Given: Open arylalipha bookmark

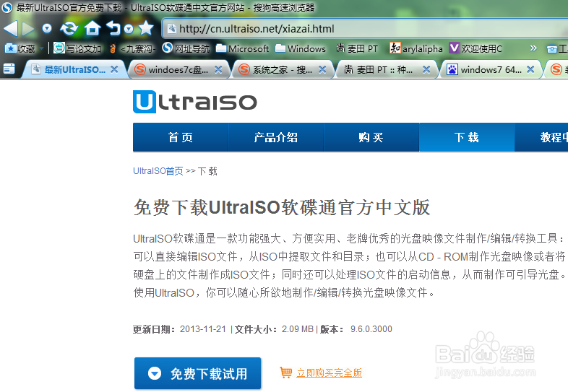Looking at the screenshot, I should click(416, 48).
